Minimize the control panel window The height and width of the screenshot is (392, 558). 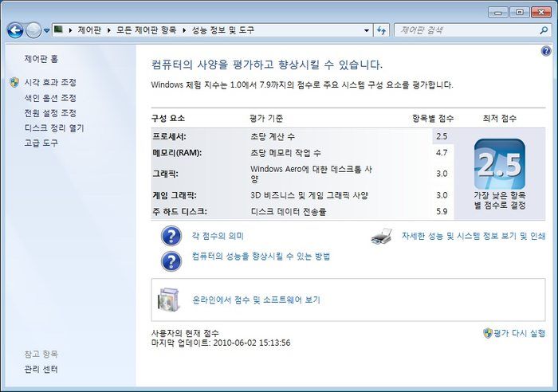497,13
